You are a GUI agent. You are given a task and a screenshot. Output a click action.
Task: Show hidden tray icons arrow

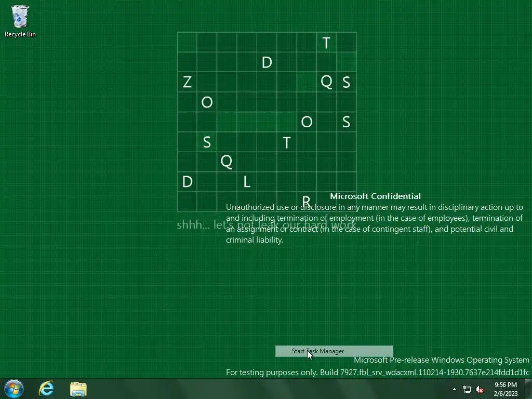[454, 389]
